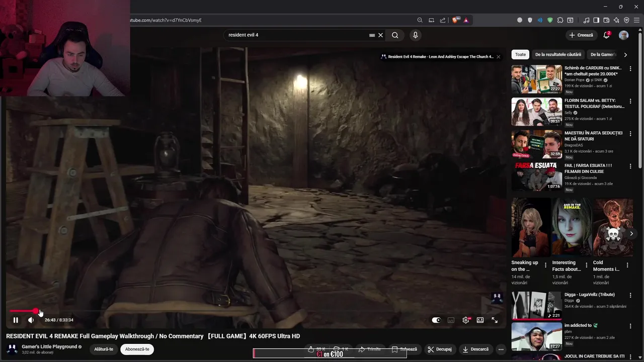This screenshot has width=644, height=362.
Task: Open browser hamburger main menu
Action: click(x=636, y=20)
